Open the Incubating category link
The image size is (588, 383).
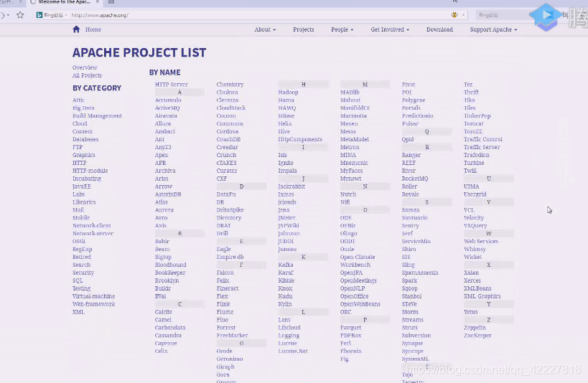87,179
